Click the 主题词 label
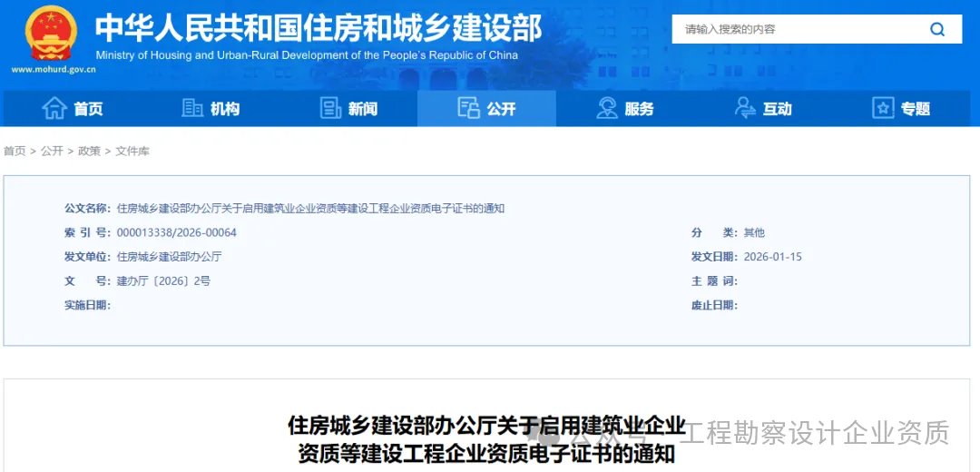Viewport: 980px width, 472px height. click(x=714, y=280)
